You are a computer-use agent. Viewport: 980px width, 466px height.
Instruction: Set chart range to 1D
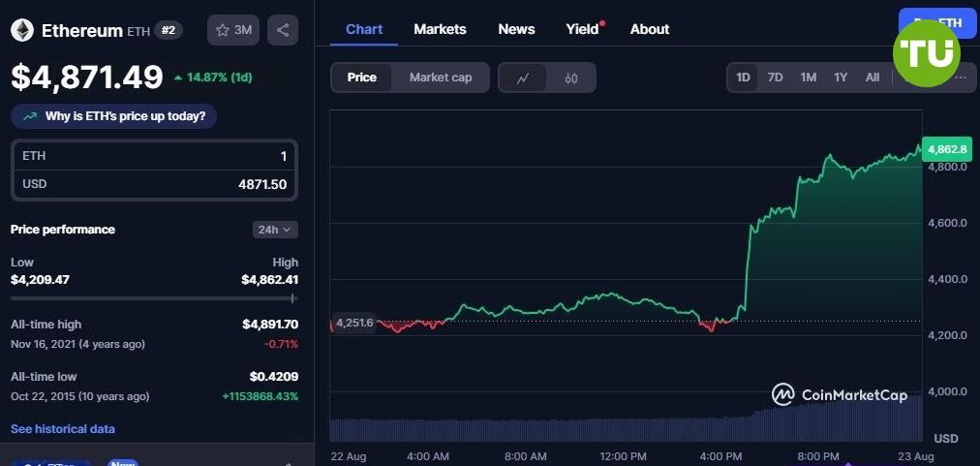(x=743, y=78)
